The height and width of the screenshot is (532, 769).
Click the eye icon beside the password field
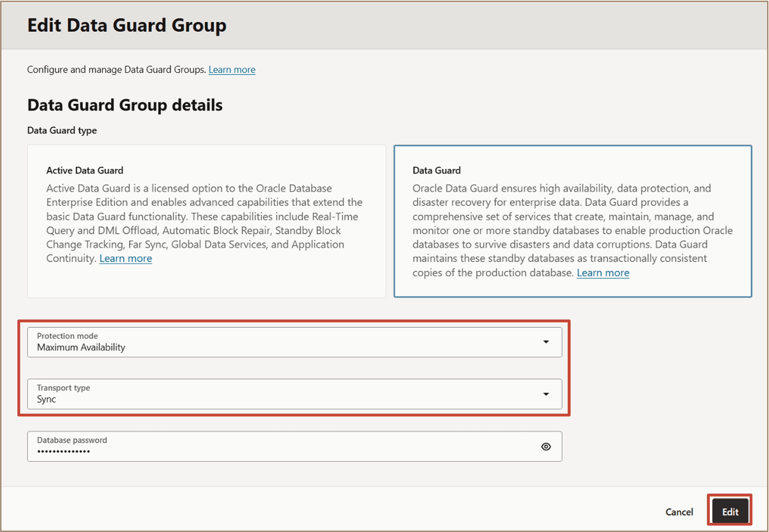tap(546, 446)
